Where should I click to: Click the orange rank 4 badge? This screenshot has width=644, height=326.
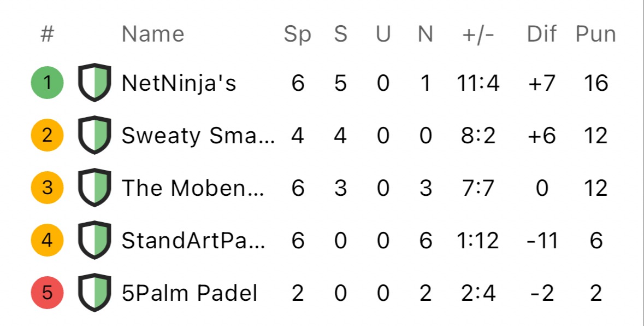(x=47, y=240)
